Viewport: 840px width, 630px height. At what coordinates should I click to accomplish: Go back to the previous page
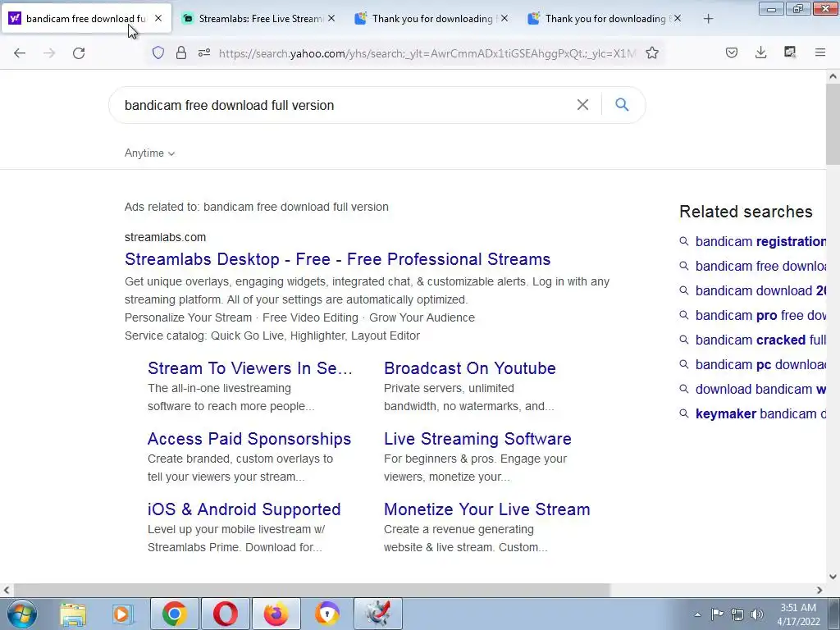(x=20, y=53)
